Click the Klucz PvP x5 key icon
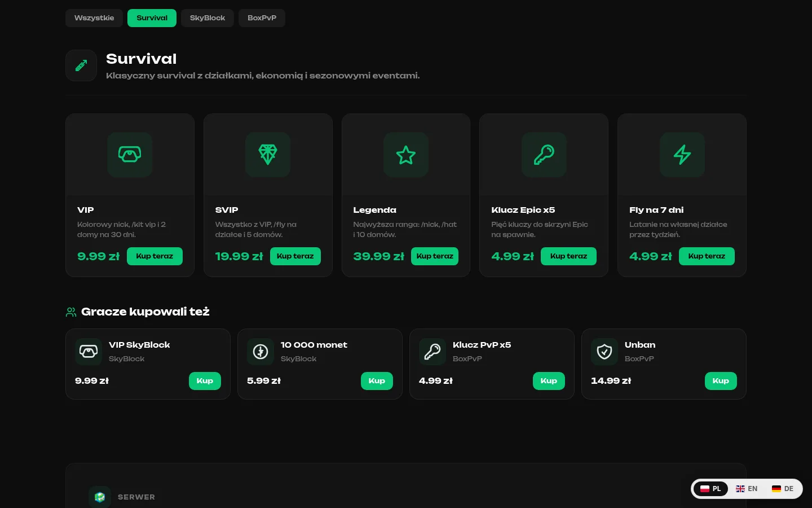 [433, 352]
